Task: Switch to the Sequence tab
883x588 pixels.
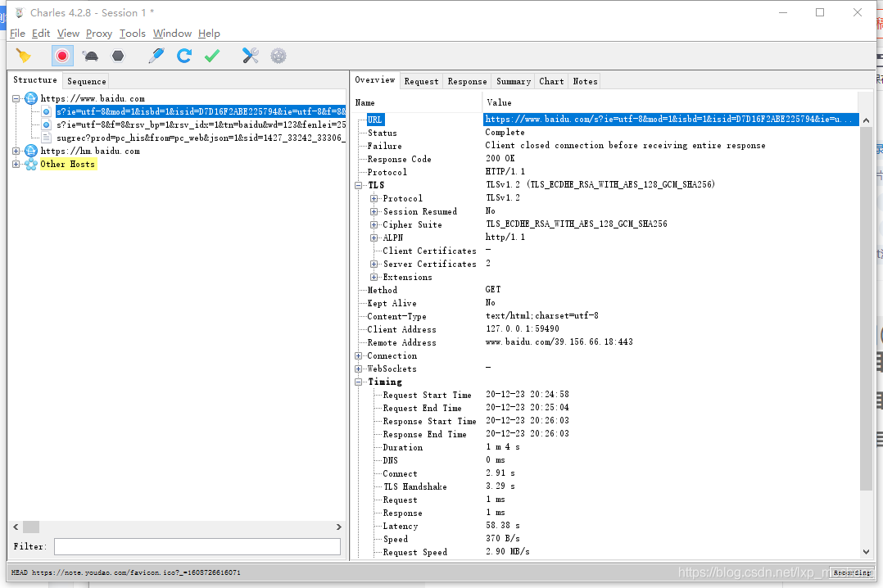Action: pyautogui.click(x=86, y=81)
